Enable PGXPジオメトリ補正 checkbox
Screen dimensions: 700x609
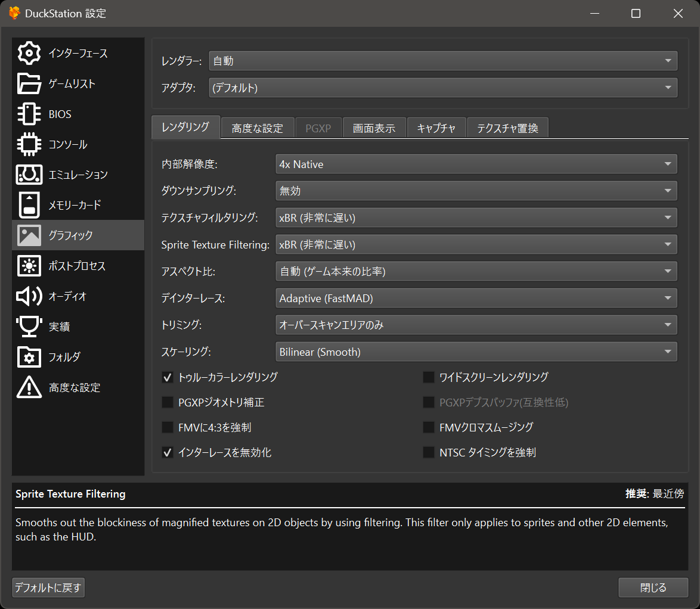click(x=168, y=402)
